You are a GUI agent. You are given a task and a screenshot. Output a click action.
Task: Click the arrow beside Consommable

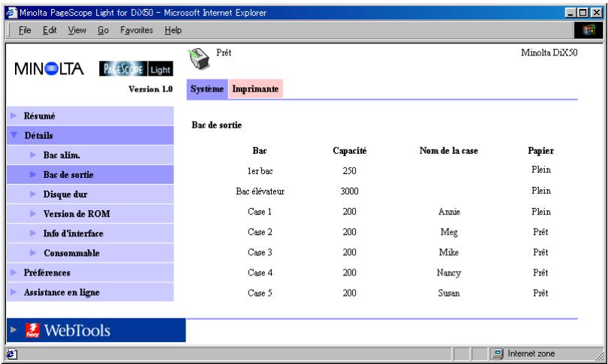[33, 252]
